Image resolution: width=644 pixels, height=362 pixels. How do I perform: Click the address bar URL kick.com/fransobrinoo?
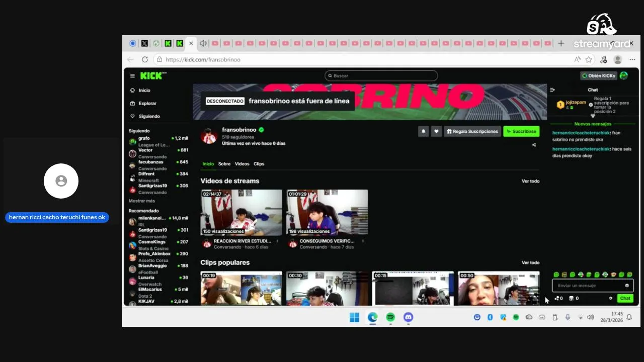203,59
